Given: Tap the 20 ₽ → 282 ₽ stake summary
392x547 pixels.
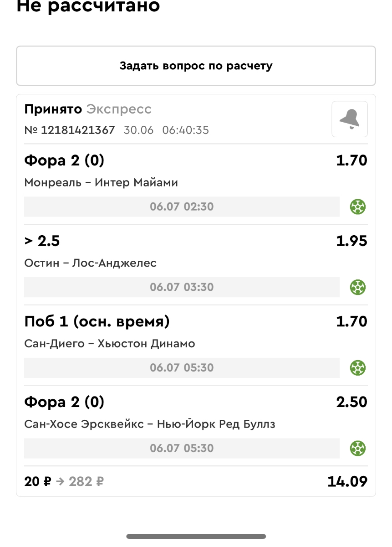Looking at the screenshot, I should (64, 481).
